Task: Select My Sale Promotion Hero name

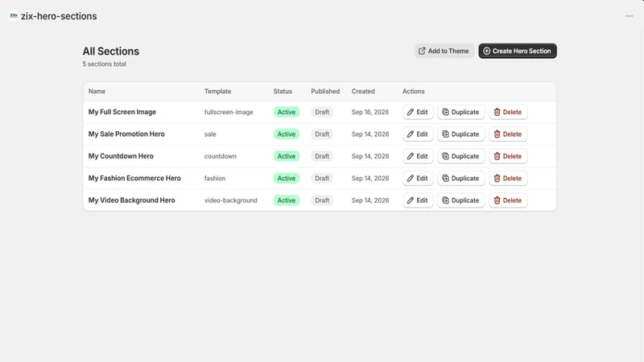Action: click(126, 134)
